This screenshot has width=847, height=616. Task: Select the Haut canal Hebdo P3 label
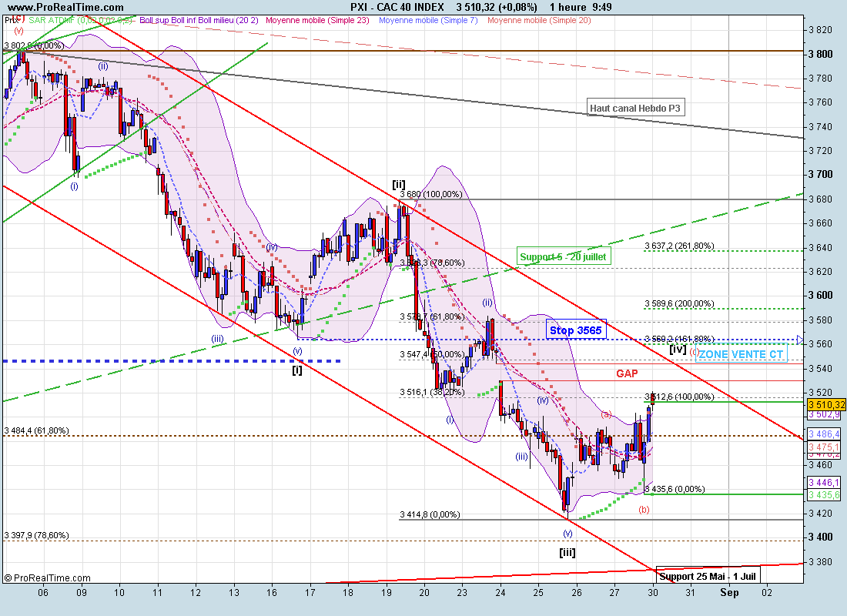pyautogui.click(x=635, y=109)
